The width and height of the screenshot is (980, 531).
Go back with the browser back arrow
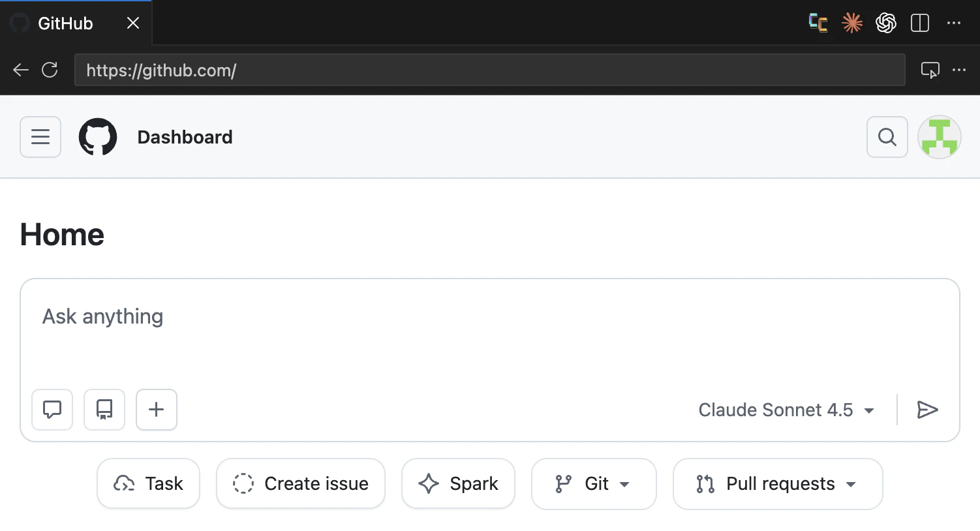(21, 70)
